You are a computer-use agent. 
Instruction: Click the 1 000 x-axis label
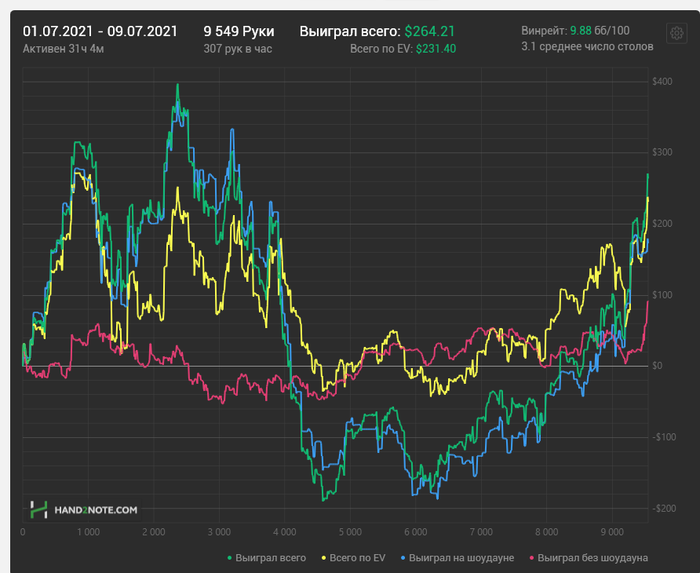tap(88, 532)
